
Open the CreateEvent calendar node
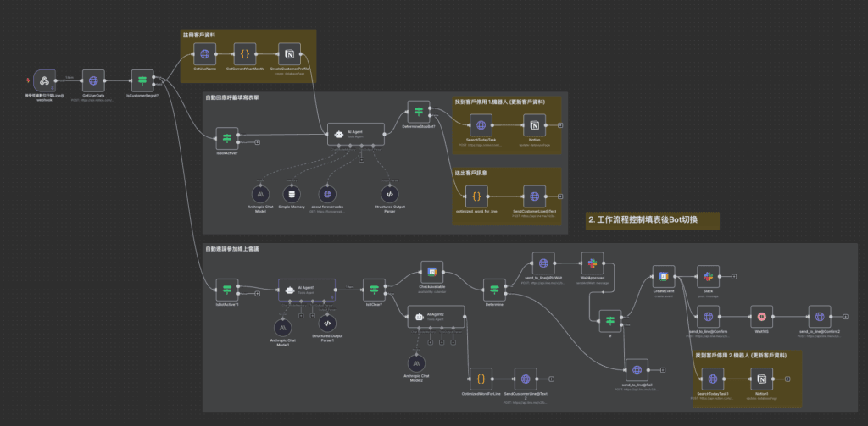tap(664, 276)
